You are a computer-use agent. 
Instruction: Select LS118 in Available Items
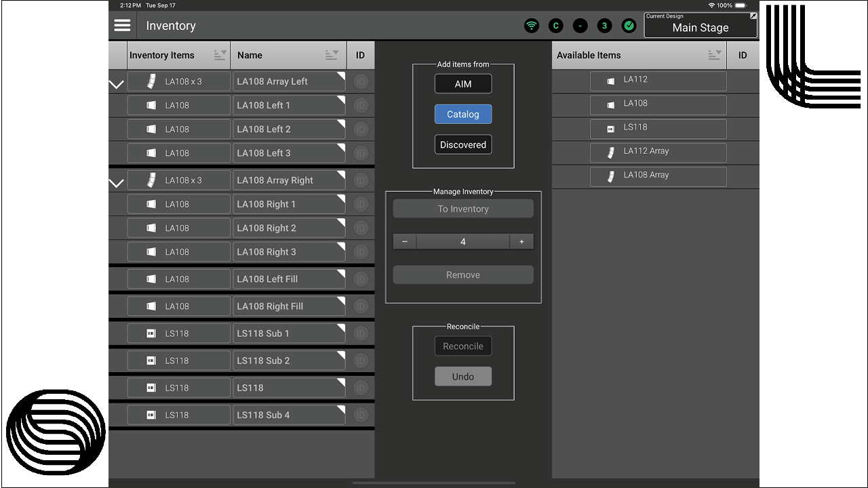(x=658, y=128)
